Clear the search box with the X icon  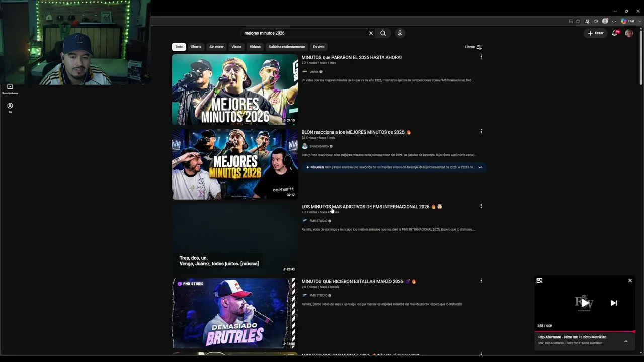[371, 33]
